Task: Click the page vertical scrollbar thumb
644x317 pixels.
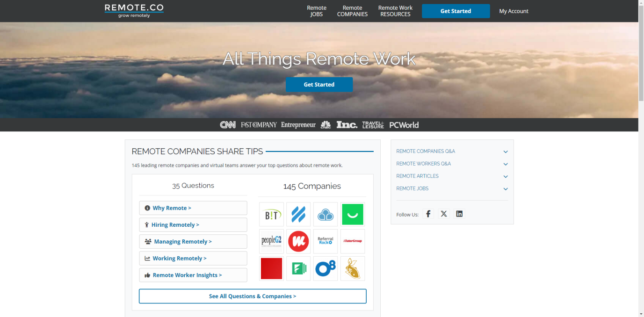Action: [x=641, y=54]
